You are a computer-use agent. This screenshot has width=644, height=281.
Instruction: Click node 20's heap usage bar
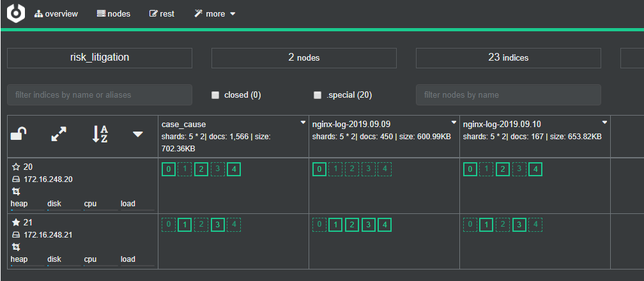[27, 210]
